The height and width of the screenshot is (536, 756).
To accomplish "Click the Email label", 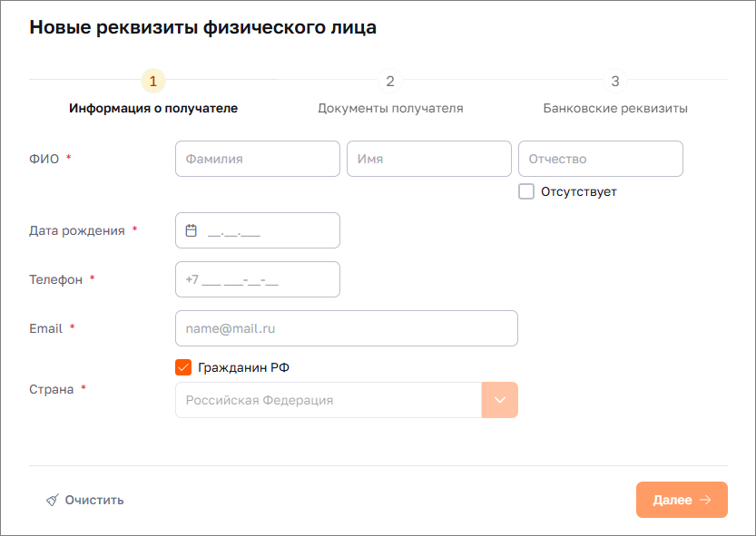I will coord(45,328).
